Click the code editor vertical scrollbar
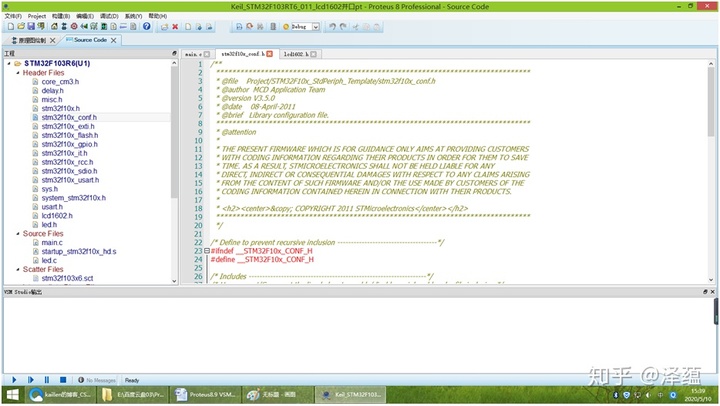Image resolution: width=720 pixels, height=406 pixels. pos(711,102)
